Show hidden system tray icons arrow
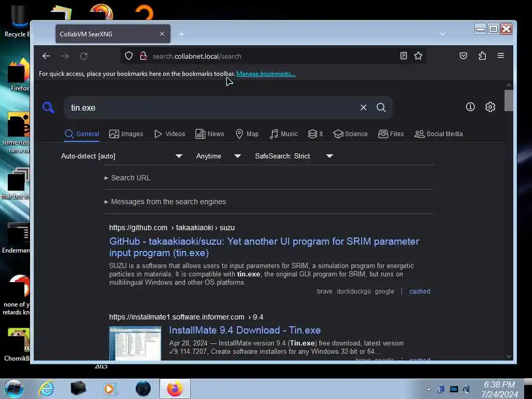 point(429,389)
